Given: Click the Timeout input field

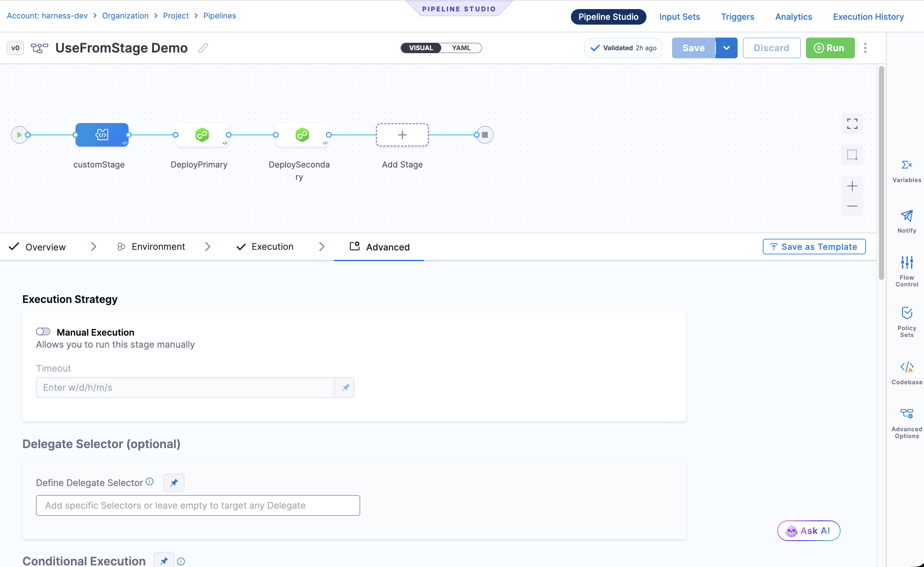Looking at the screenshot, I should click(x=185, y=388).
